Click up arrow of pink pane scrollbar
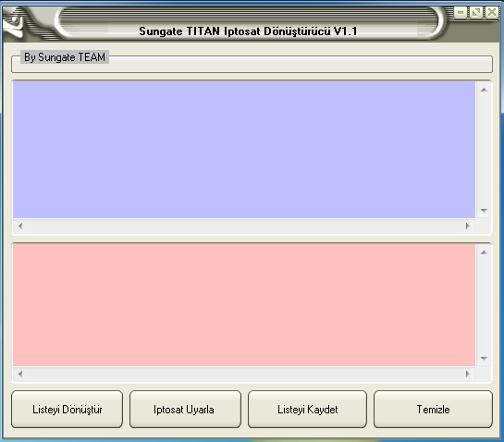 tap(484, 252)
